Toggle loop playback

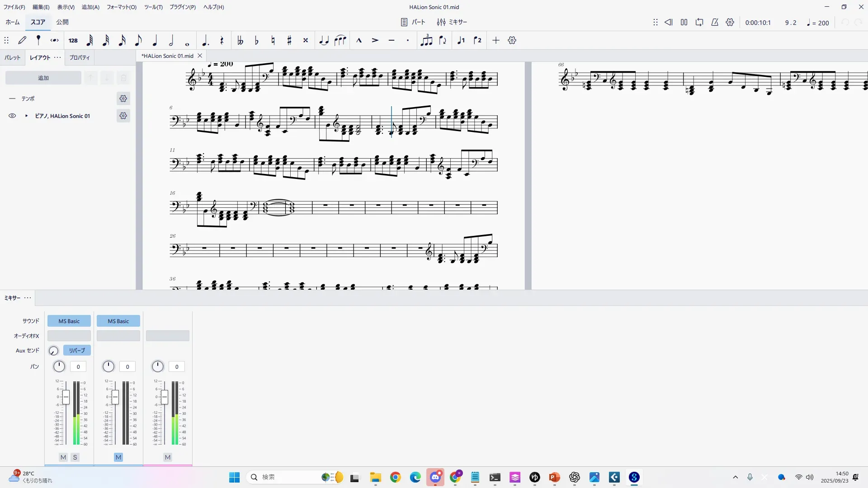point(699,22)
